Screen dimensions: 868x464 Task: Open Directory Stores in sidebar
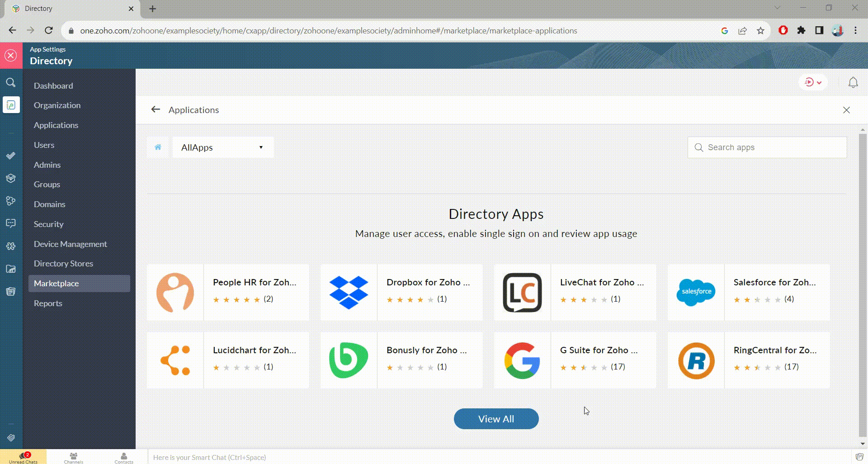pos(63,264)
